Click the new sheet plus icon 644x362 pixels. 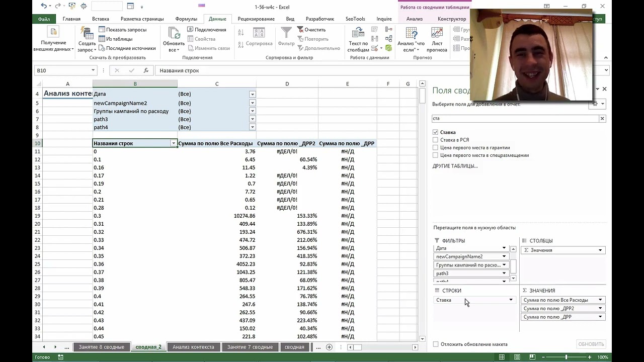pos(329,347)
